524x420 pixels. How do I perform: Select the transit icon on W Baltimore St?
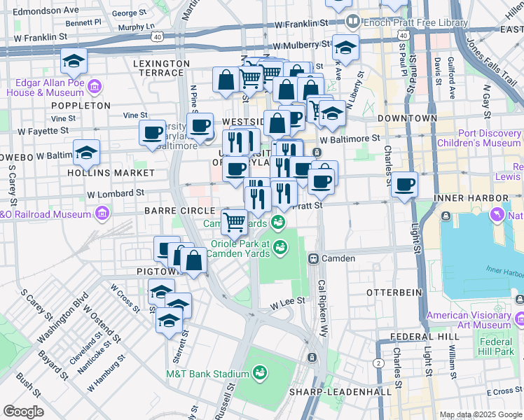click(317, 153)
